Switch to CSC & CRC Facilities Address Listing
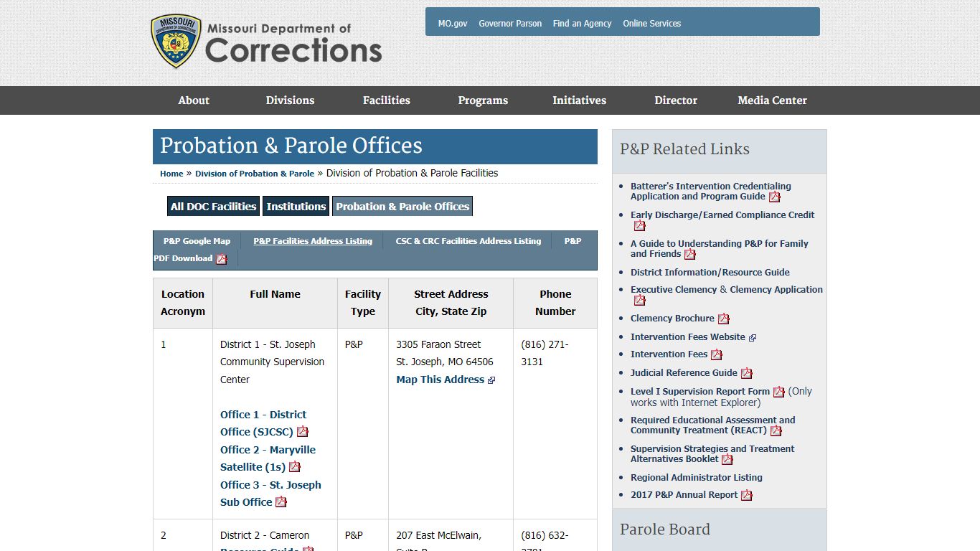980x551 pixels. [x=468, y=241]
